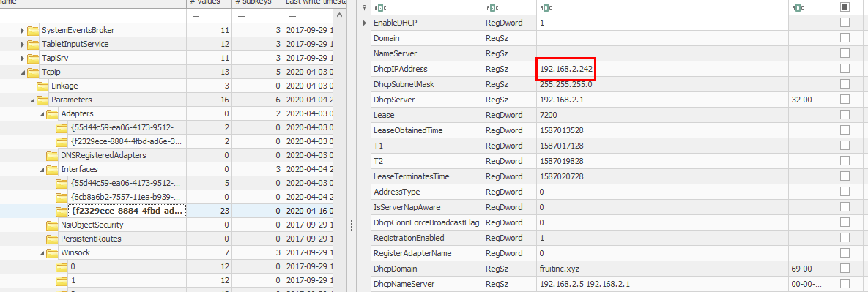
Task: Click the RegisterAdapterName value name
Action: 413,253
